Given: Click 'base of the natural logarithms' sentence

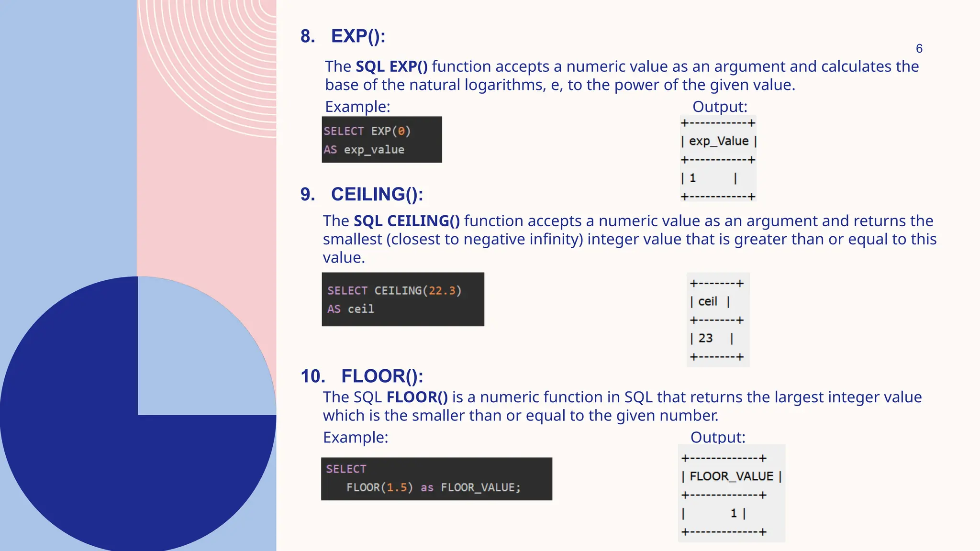Looking at the screenshot, I should tap(560, 85).
